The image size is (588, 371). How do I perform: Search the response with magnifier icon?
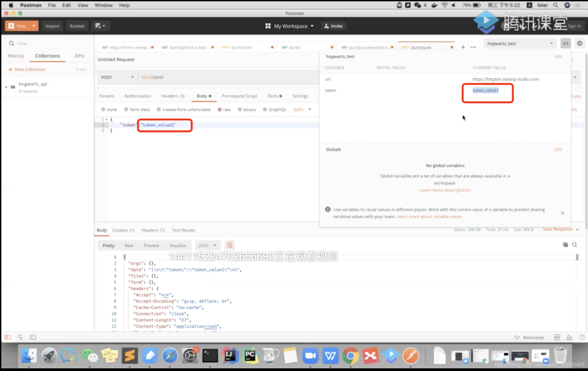(574, 245)
